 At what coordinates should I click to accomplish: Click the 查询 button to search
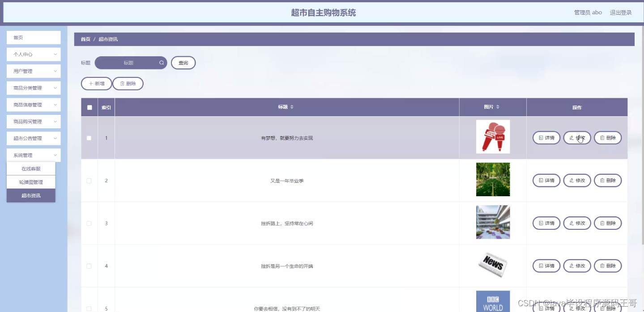click(183, 63)
